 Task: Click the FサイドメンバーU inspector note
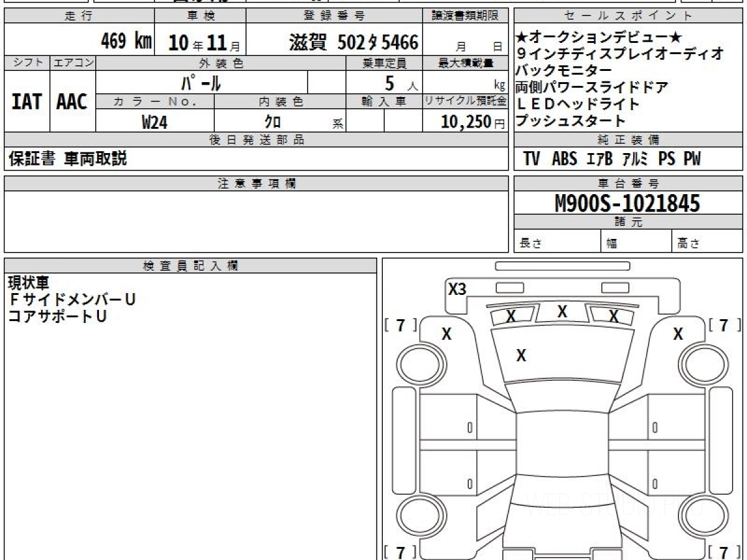click(71, 300)
